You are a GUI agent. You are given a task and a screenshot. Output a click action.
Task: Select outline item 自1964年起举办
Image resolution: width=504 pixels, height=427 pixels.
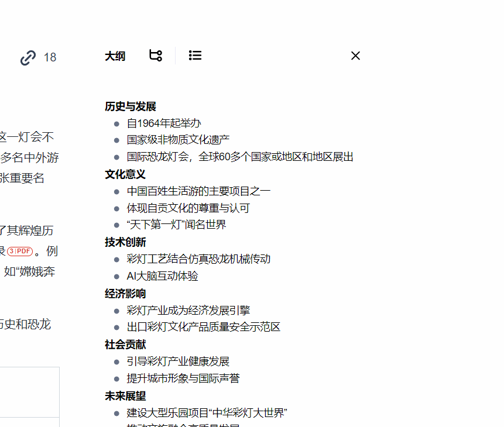coord(163,123)
